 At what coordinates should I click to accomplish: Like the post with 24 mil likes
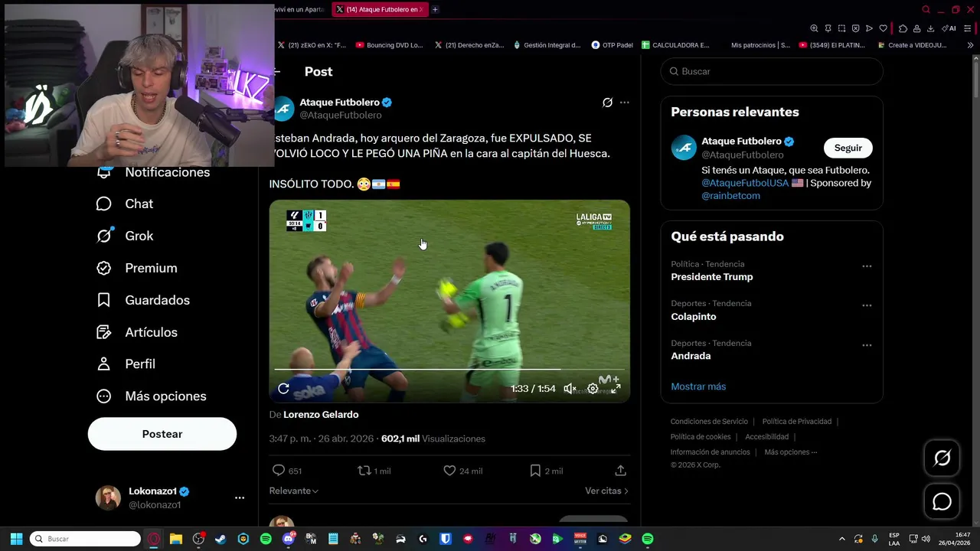(x=462, y=471)
